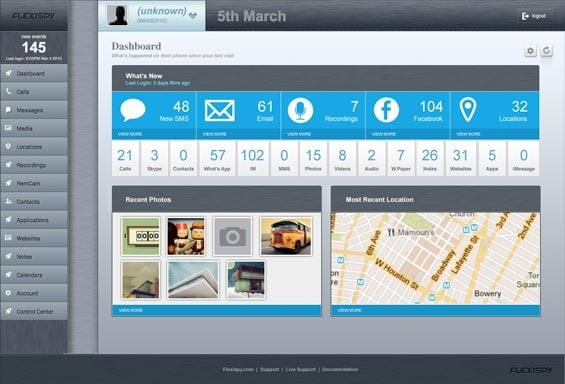Screen dimensions: 565x384
Task: Click the 7 W.Paper counter tile
Action: click(x=401, y=158)
